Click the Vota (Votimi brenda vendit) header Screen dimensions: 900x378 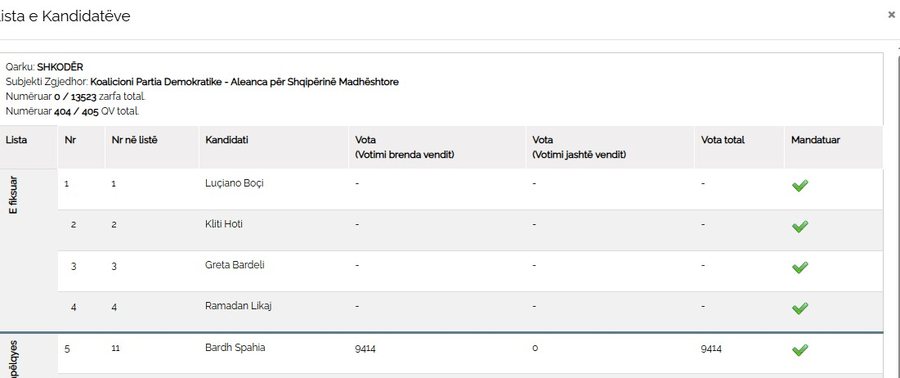[405, 147]
